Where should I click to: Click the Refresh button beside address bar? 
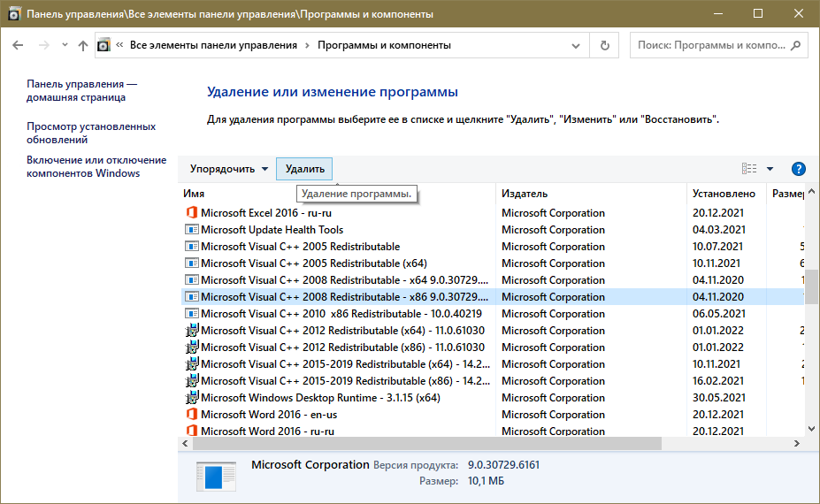605,45
